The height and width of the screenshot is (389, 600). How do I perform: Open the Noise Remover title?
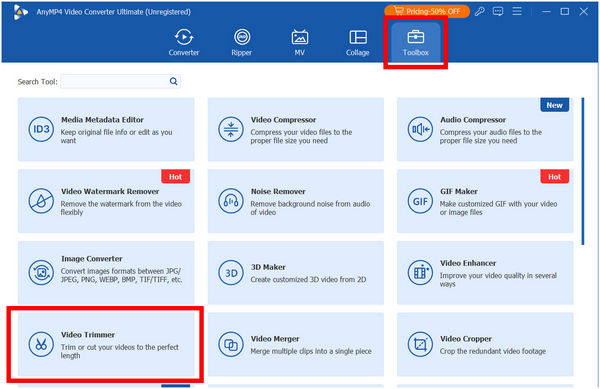coord(278,191)
